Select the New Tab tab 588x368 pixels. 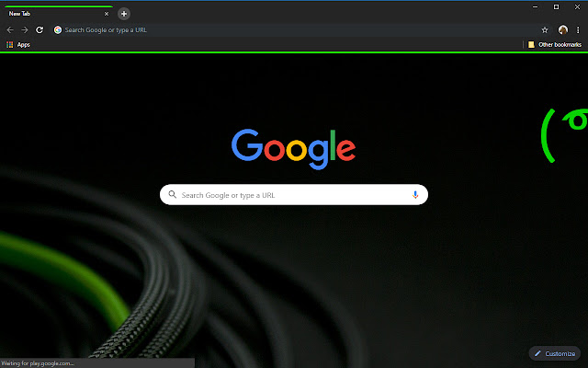pyautogui.click(x=59, y=14)
